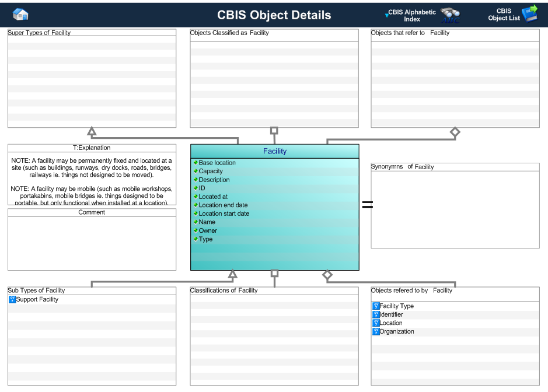548x392 pixels.
Task: Click the generalization triangle under Super Types
Action: coord(92,131)
